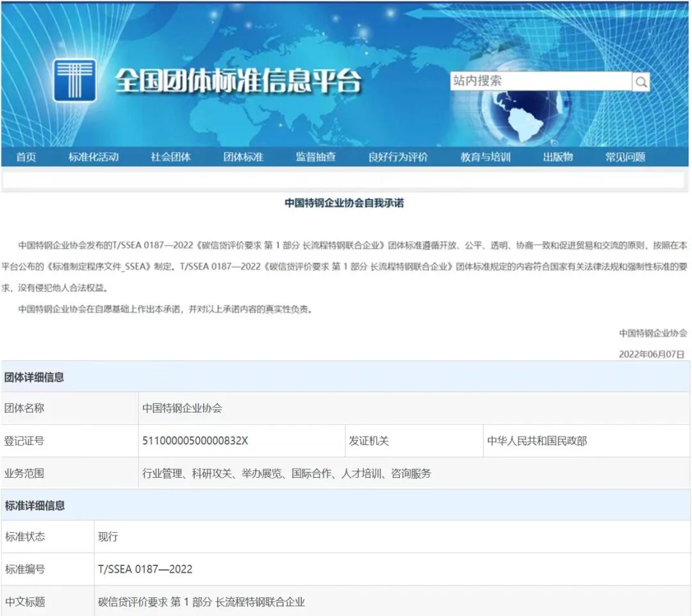Open the 首页 navigation item
Viewport: 692px width, 616px height.
click(25, 156)
